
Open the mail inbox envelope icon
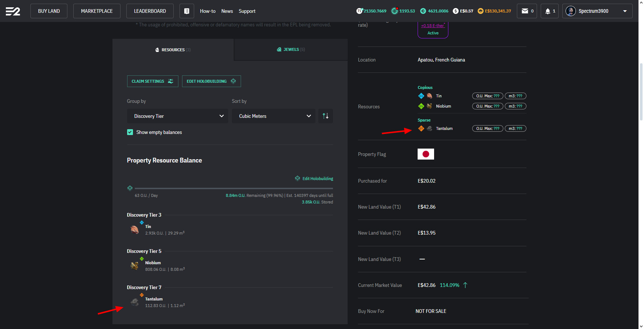click(525, 11)
